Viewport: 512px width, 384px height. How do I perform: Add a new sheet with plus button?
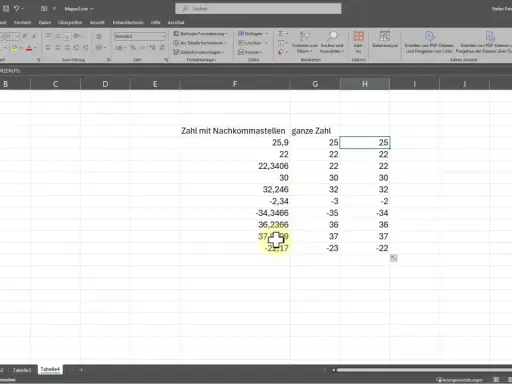[80, 370]
